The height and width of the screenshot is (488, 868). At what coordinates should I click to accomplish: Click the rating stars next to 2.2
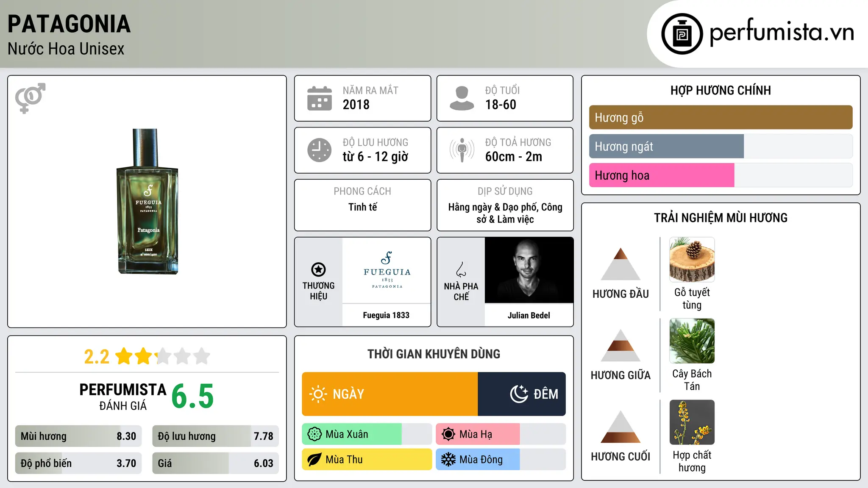click(x=163, y=356)
